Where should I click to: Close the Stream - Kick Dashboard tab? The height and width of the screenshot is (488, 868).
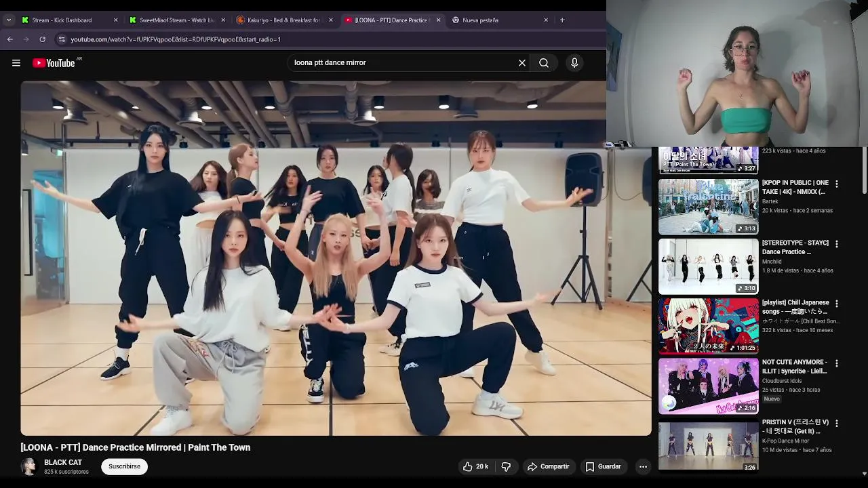point(115,20)
